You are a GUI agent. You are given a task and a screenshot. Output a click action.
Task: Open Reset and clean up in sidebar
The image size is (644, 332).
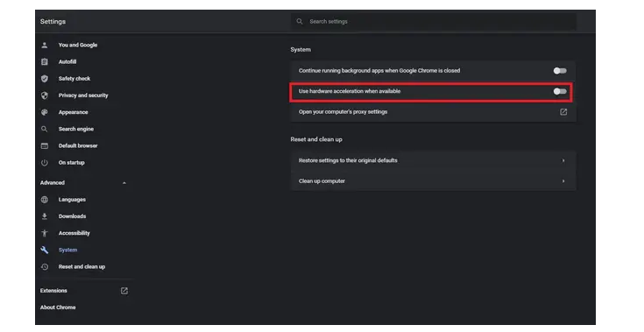(81, 267)
